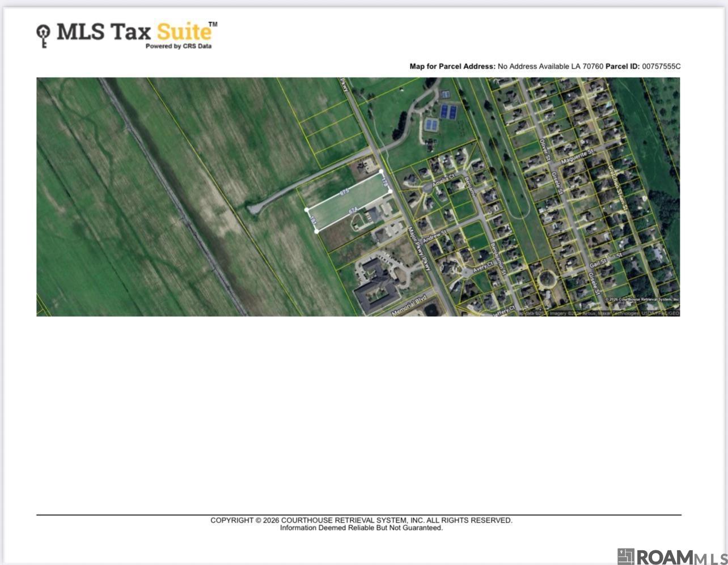Click the ROAM MLS building logo icon
728x565 pixels.
point(625,556)
